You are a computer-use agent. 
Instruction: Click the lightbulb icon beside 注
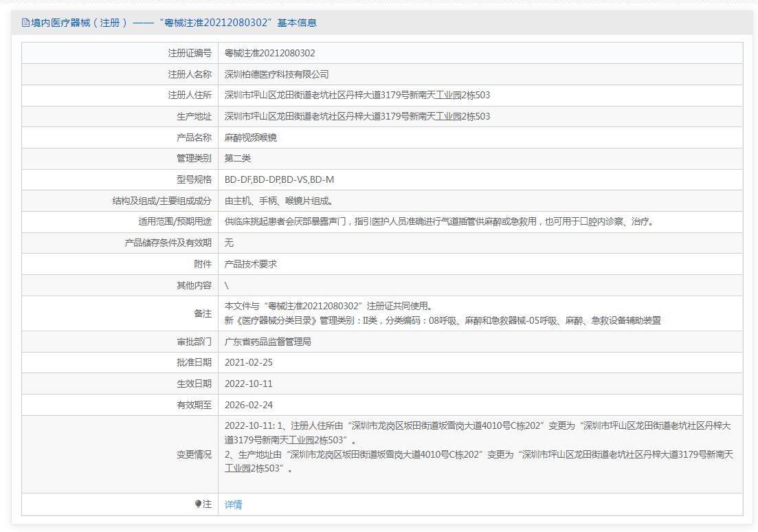(x=198, y=504)
